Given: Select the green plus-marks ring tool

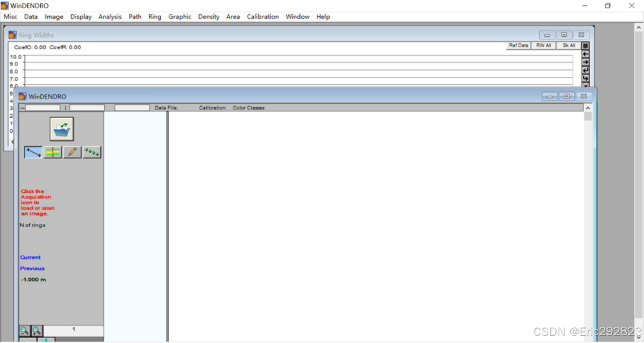Looking at the screenshot, I should click(x=92, y=152).
